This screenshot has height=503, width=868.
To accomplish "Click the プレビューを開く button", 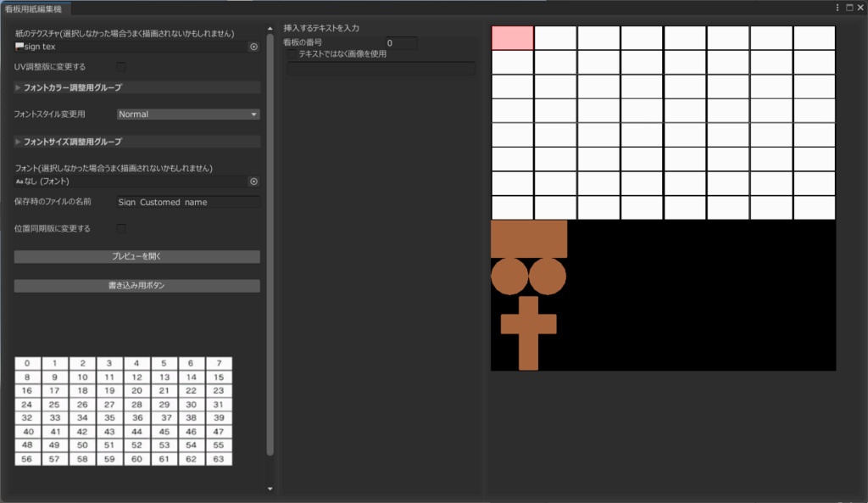I will (x=136, y=256).
